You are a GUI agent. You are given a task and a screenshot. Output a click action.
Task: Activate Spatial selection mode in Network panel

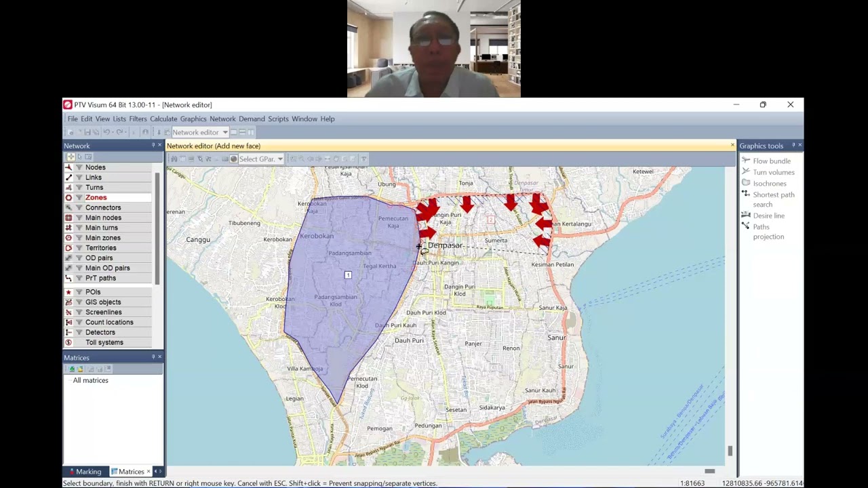[88, 157]
